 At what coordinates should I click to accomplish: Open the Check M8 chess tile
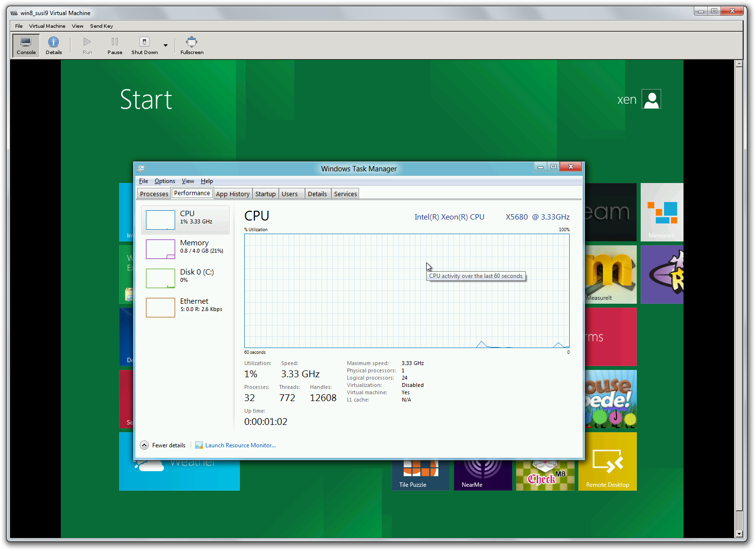point(545,475)
